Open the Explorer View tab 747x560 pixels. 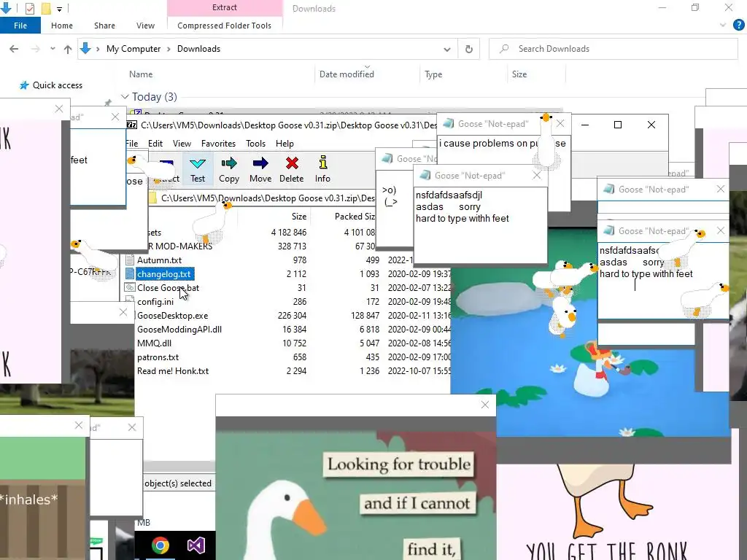(145, 26)
